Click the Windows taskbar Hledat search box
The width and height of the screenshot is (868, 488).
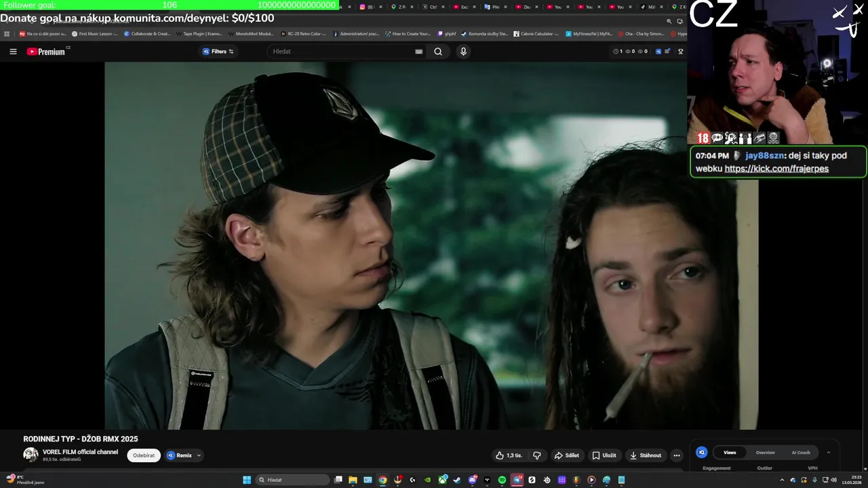pyautogui.click(x=292, y=480)
